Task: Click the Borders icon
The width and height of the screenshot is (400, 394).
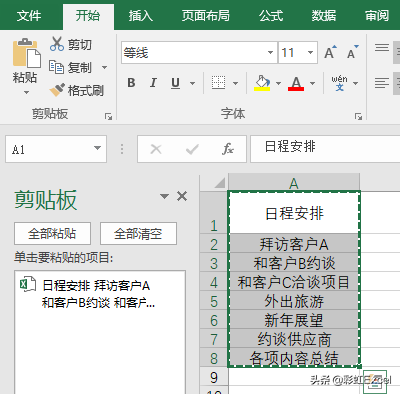Action: tap(218, 83)
